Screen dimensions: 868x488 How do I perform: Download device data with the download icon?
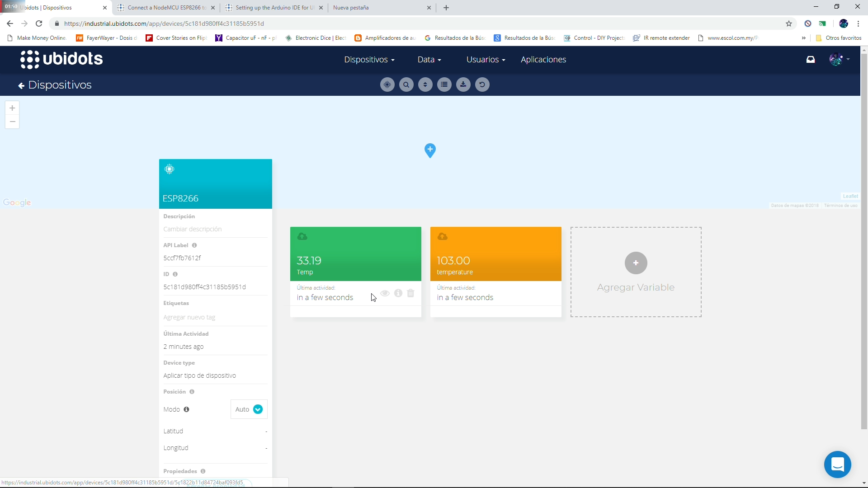pyautogui.click(x=463, y=84)
